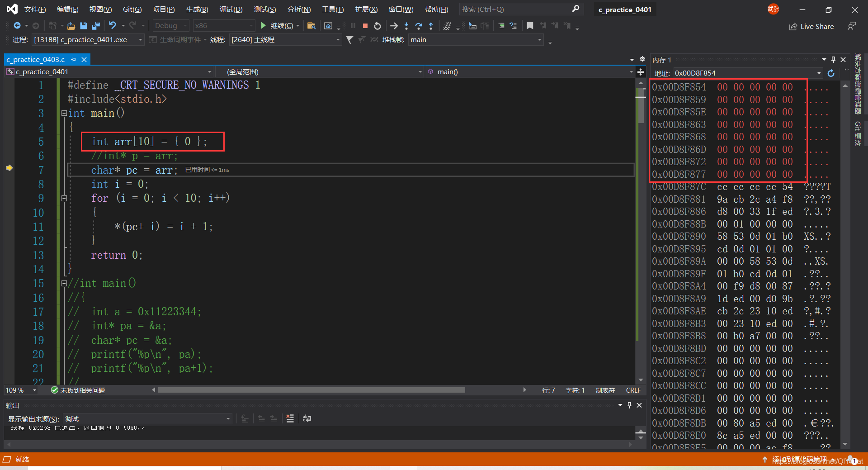Viewport: 868px width, 470px height.
Task: Collapse the for loop block
Action: tap(64, 198)
